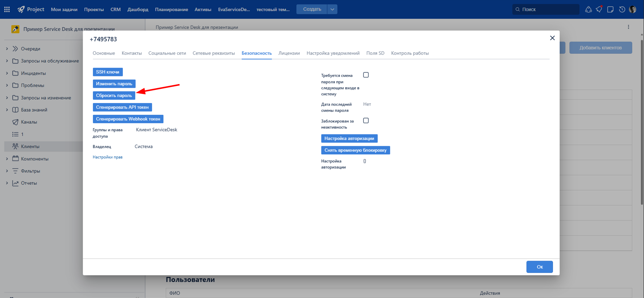This screenshot has height=298, width=644.
Task: Click the Компоненты box icon
Action: point(15,159)
